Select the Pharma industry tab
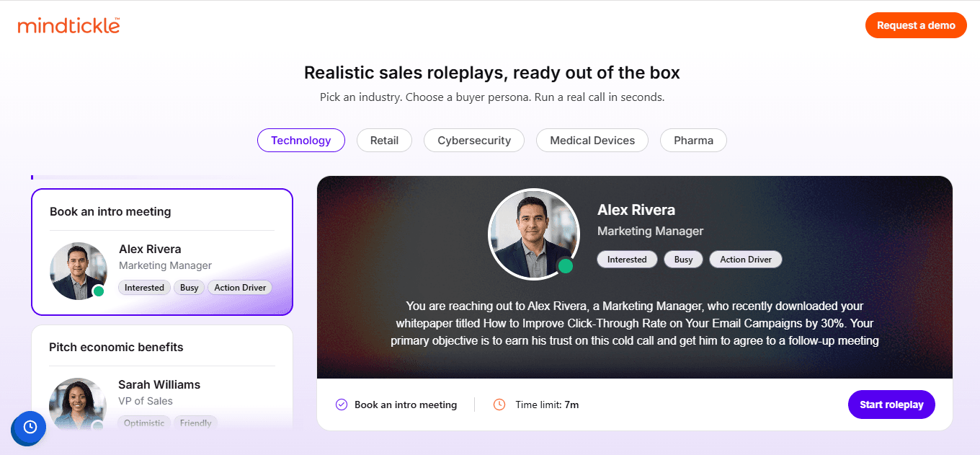 (693, 141)
